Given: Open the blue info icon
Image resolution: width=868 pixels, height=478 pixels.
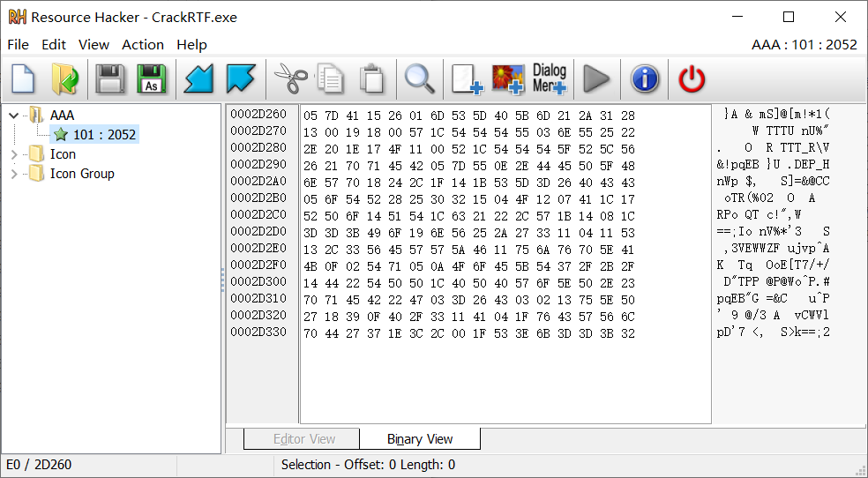Looking at the screenshot, I should (x=645, y=78).
